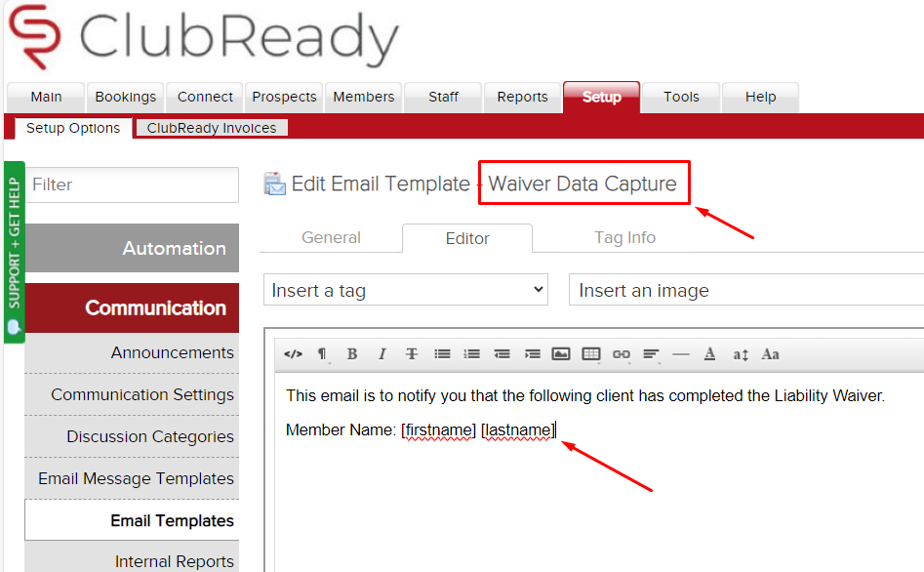924x572 pixels.
Task: Open the Tools tab
Action: pos(681,98)
